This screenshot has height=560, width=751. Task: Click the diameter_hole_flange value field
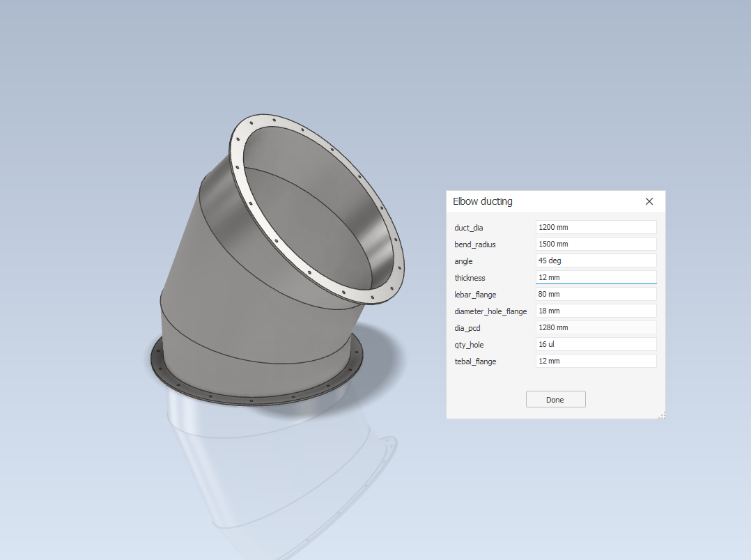(596, 311)
